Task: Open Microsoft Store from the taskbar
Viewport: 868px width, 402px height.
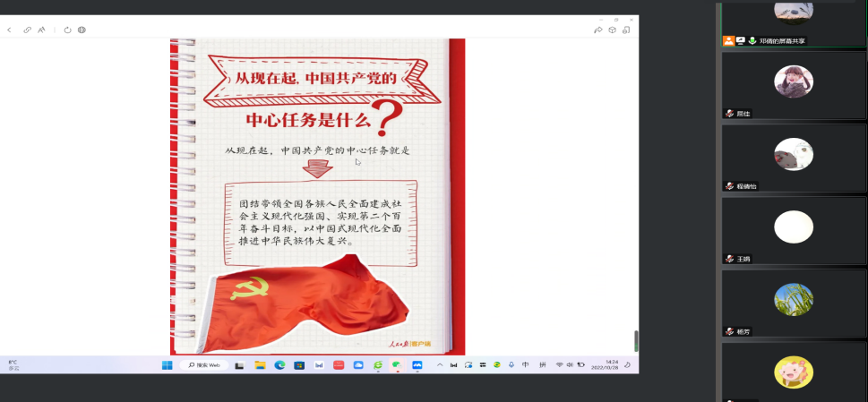Action: pyautogui.click(x=299, y=365)
